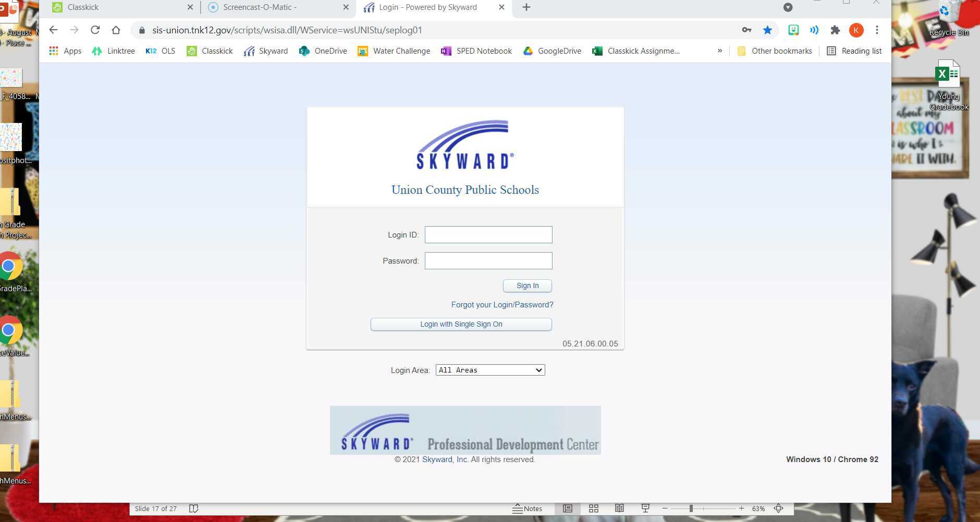This screenshot has height=522, width=980.
Task: Go back using the browser back arrow
Action: 53,30
